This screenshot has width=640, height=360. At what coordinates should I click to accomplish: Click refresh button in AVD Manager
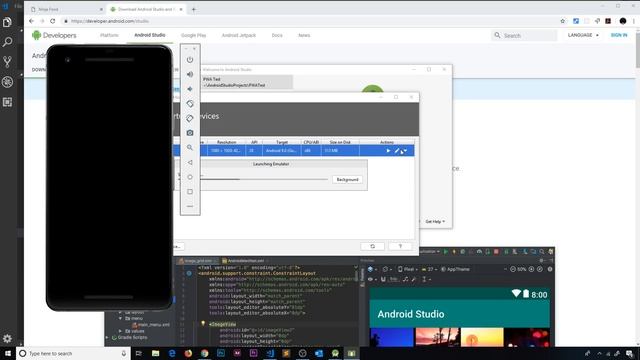coord(372,247)
